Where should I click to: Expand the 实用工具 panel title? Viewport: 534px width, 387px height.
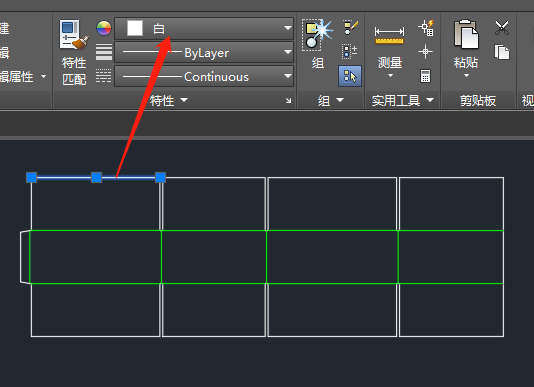point(403,100)
